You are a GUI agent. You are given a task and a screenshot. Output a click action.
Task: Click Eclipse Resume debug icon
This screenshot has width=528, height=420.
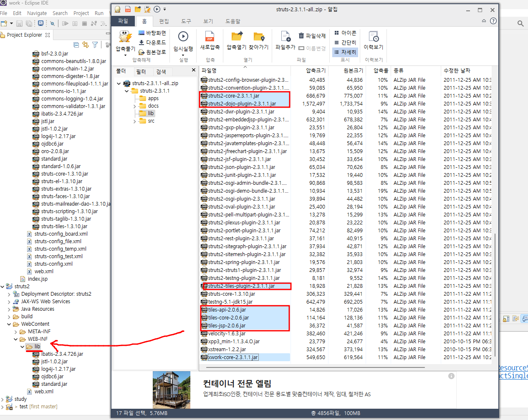(x=65, y=23)
